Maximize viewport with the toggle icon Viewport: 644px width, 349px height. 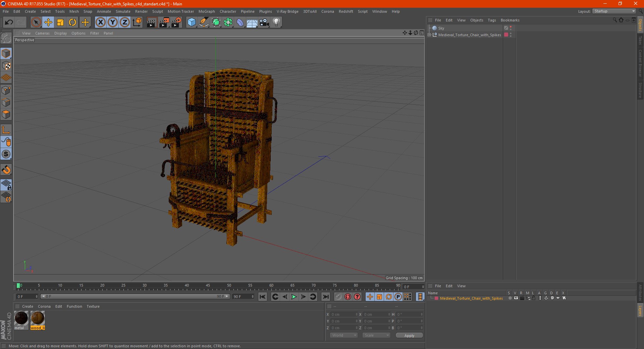[x=422, y=33]
